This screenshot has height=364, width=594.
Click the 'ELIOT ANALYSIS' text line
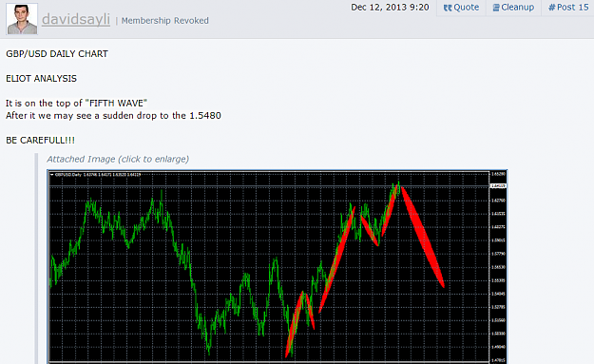click(41, 78)
